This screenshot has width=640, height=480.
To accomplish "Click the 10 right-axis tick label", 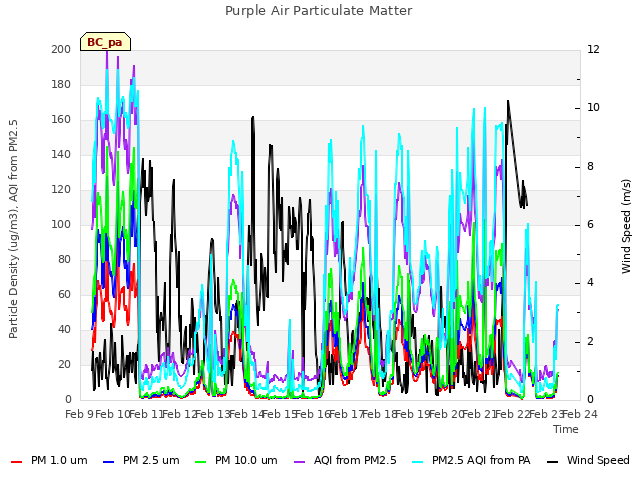I will point(593,108).
